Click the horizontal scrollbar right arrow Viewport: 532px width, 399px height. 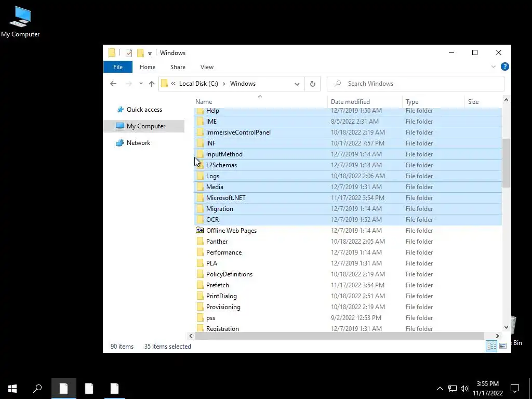point(497,336)
